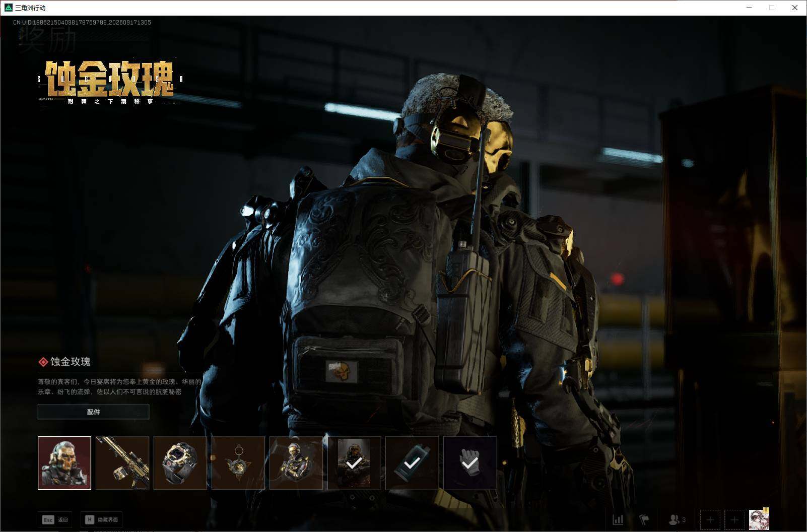Select the checked glove item reward
Screen dimensions: 807x532
click(x=470, y=463)
